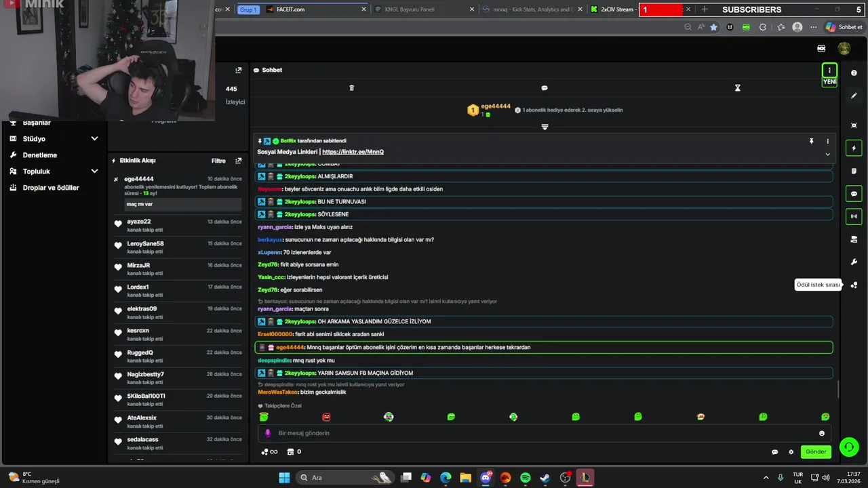Click the taskbar search box Ara
868x488 pixels.
(346, 478)
